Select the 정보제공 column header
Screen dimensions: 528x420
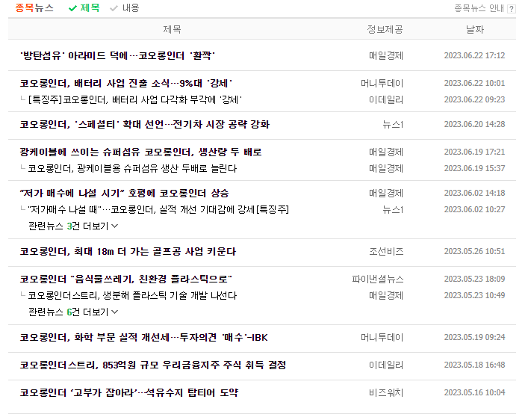(x=385, y=29)
